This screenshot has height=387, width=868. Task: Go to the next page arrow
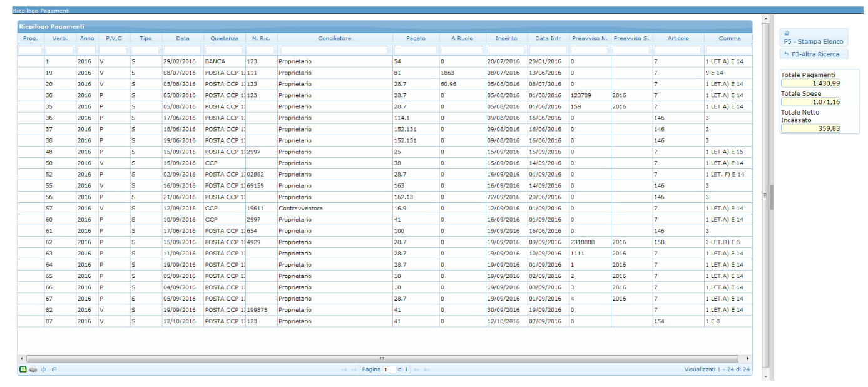pyautogui.click(x=416, y=369)
